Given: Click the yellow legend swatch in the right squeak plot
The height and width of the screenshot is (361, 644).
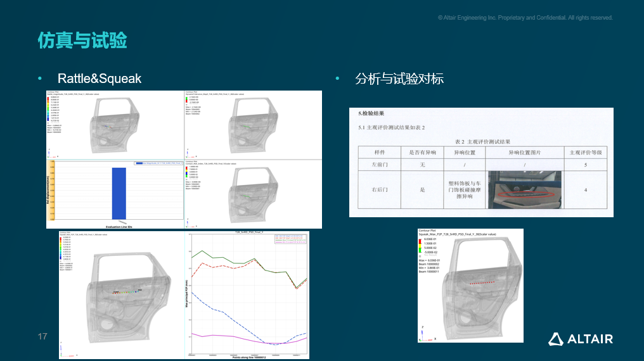Looking at the screenshot, I should pos(420,245).
